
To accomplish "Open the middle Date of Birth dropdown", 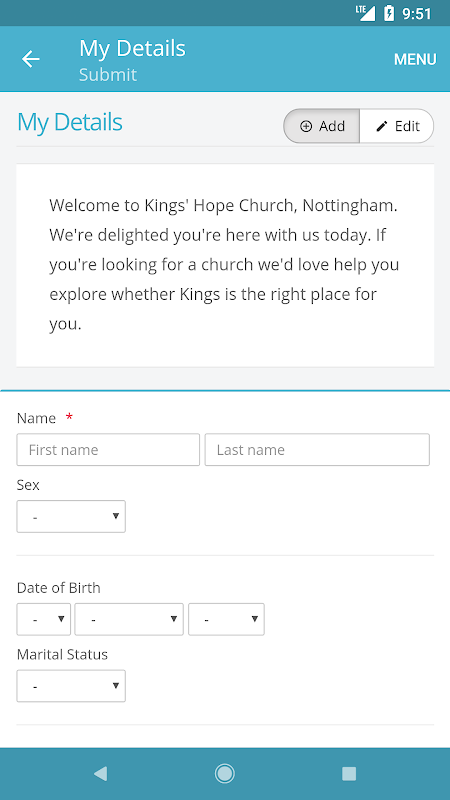I will 129,619.
